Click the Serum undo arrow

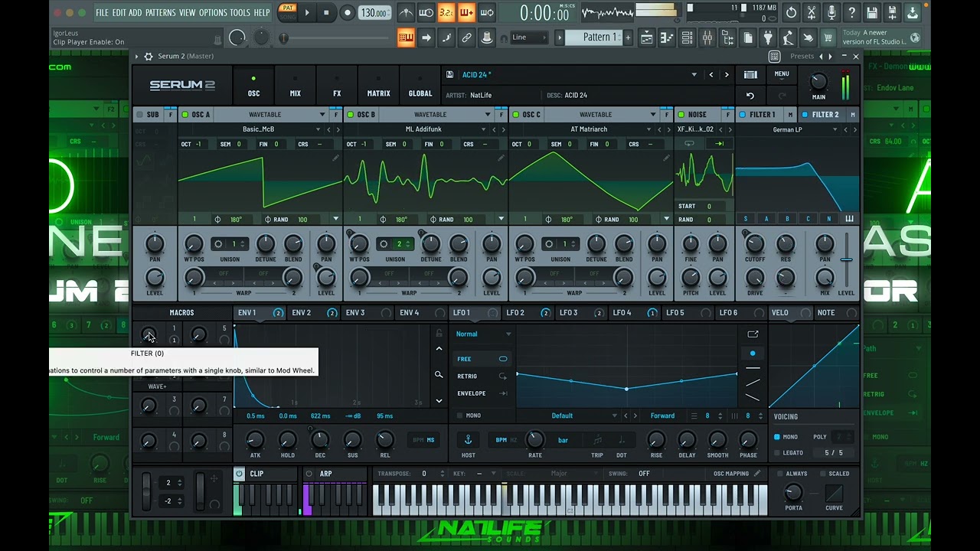pos(750,96)
